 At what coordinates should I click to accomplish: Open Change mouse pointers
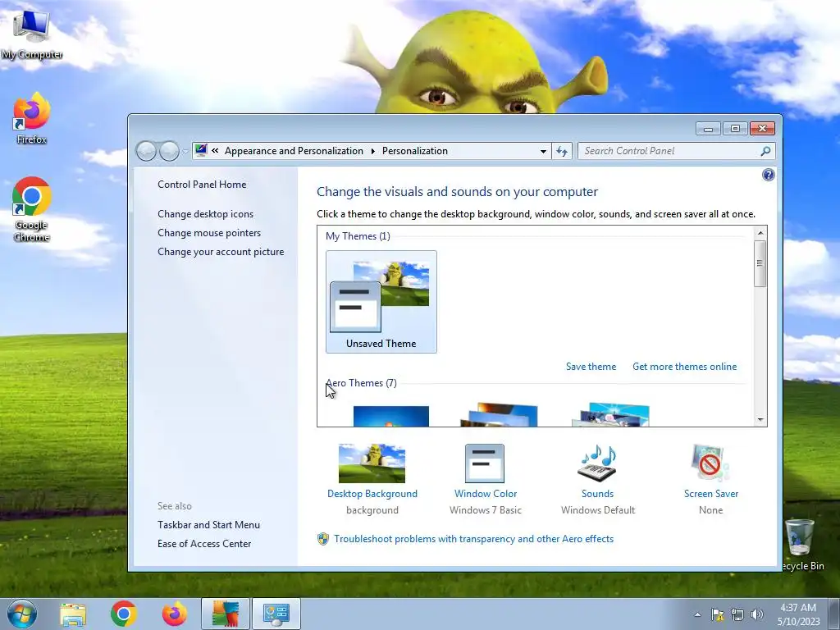pos(209,232)
